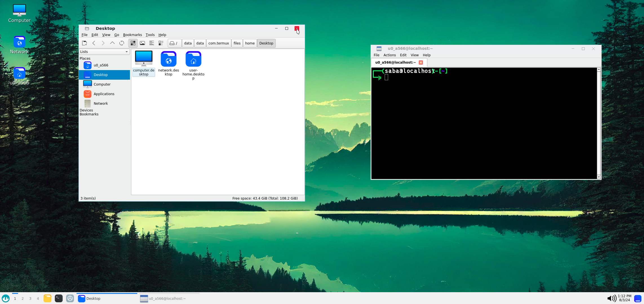Expand the Lists side pane dropdown
This screenshot has width=644, height=304.
tap(127, 52)
